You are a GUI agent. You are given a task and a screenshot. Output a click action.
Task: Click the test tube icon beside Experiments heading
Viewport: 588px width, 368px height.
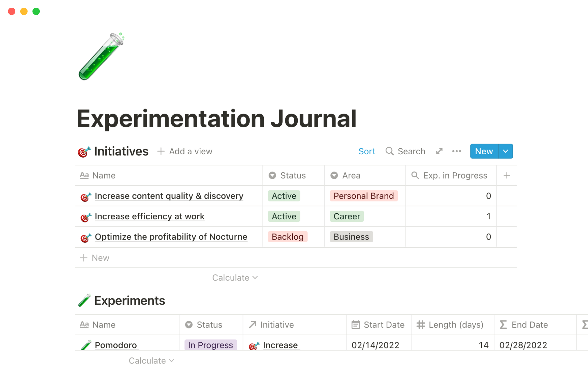coord(84,301)
